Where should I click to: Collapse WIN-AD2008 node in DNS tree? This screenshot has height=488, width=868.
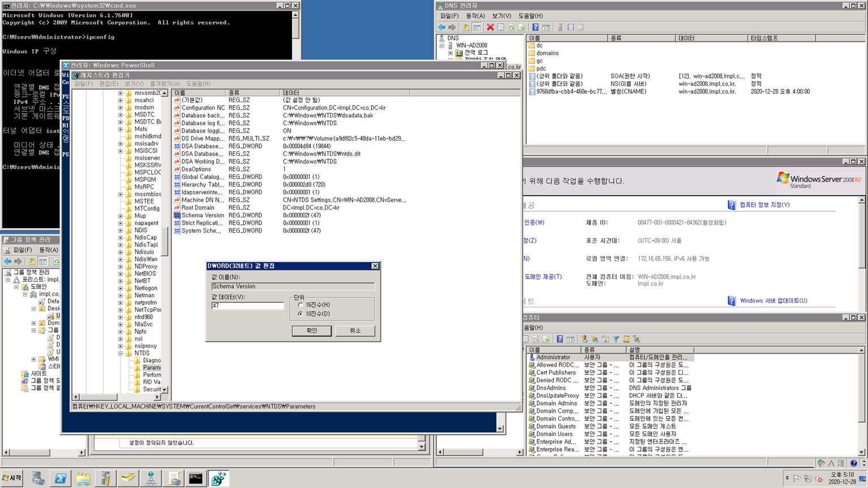[442, 45]
